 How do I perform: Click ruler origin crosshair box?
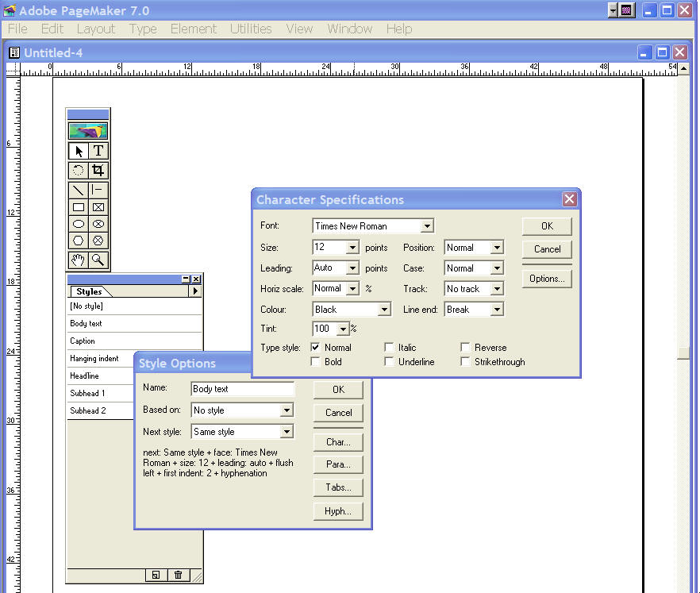13,69
